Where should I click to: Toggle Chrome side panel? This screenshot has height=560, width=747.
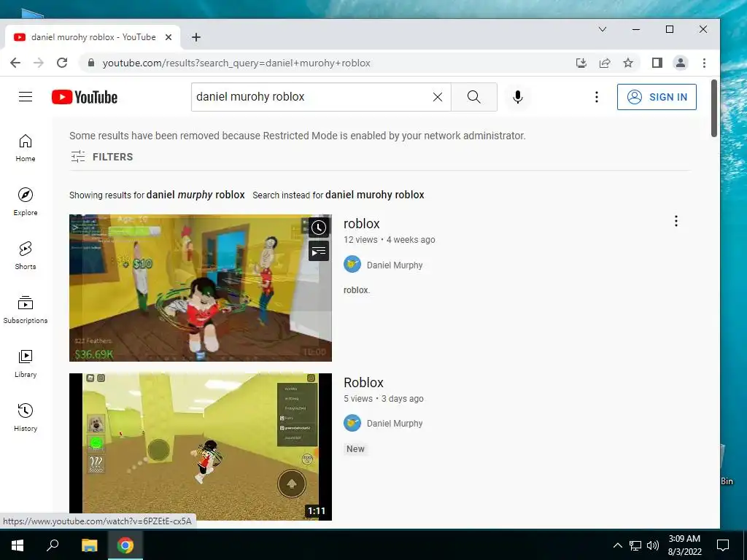(x=657, y=63)
